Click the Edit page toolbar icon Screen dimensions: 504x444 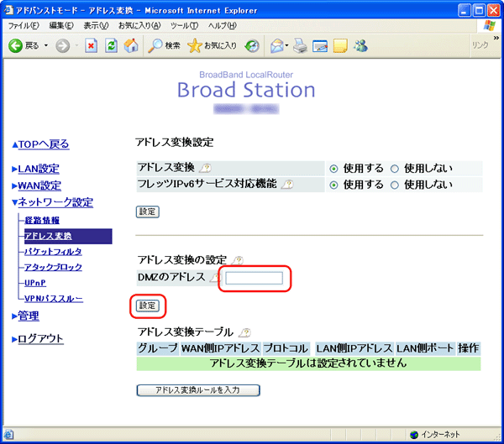pyautogui.click(x=320, y=46)
